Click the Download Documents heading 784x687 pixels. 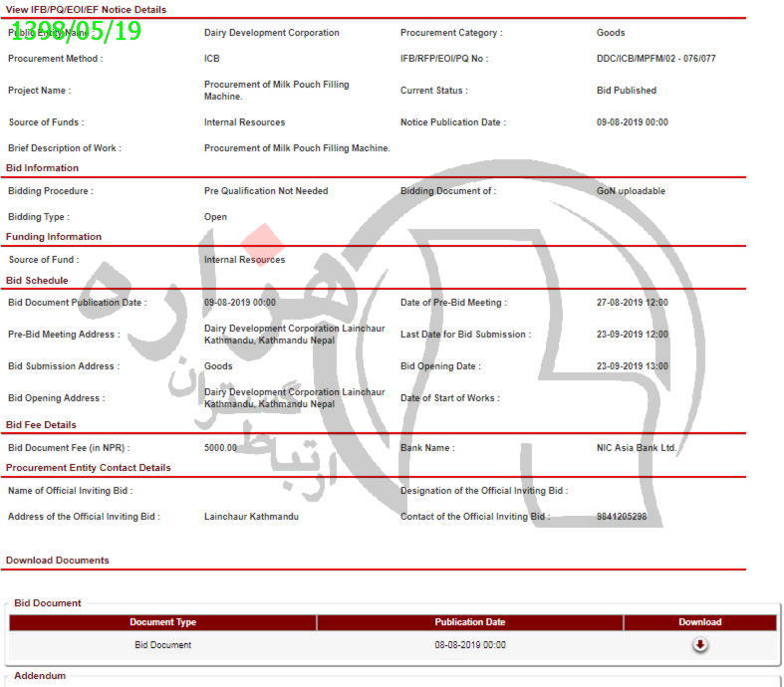(x=58, y=561)
